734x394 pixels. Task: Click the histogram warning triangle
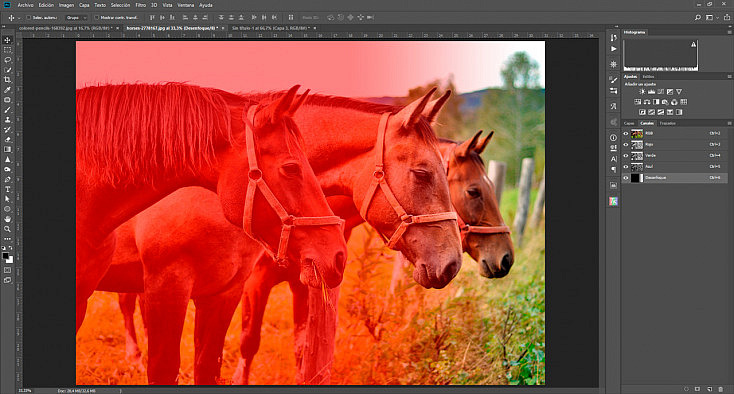[694, 44]
